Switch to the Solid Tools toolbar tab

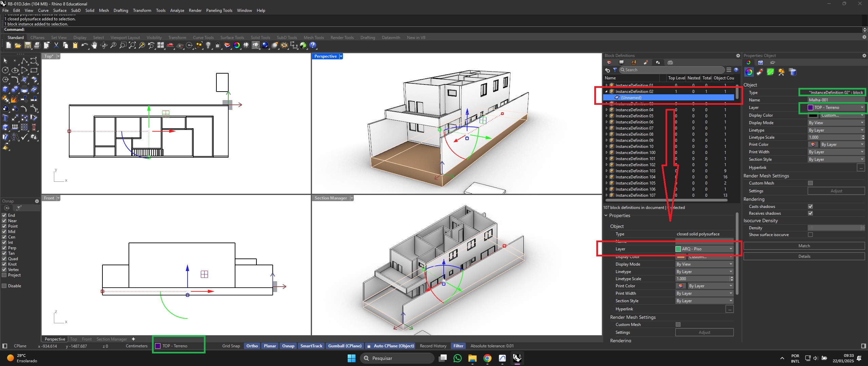pyautogui.click(x=260, y=38)
